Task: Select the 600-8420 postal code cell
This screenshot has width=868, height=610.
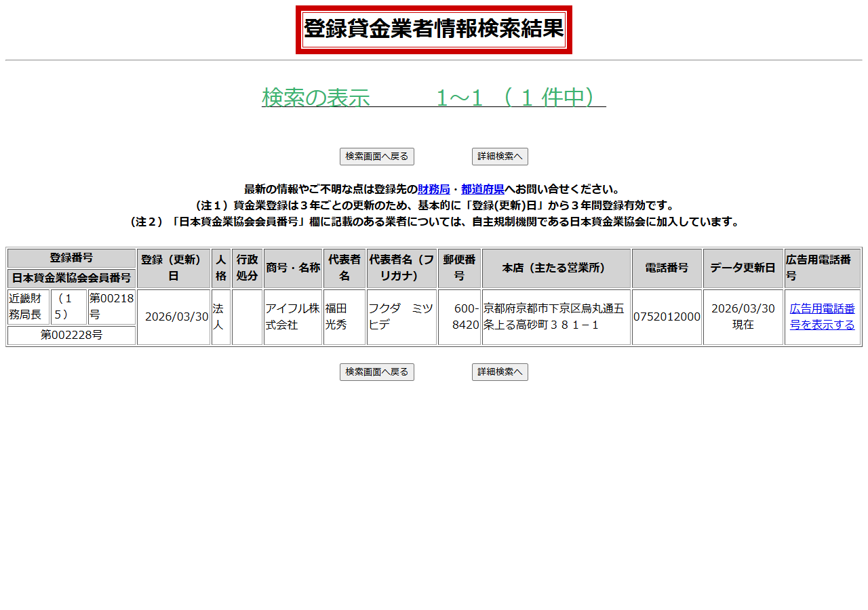Action: 459,317
